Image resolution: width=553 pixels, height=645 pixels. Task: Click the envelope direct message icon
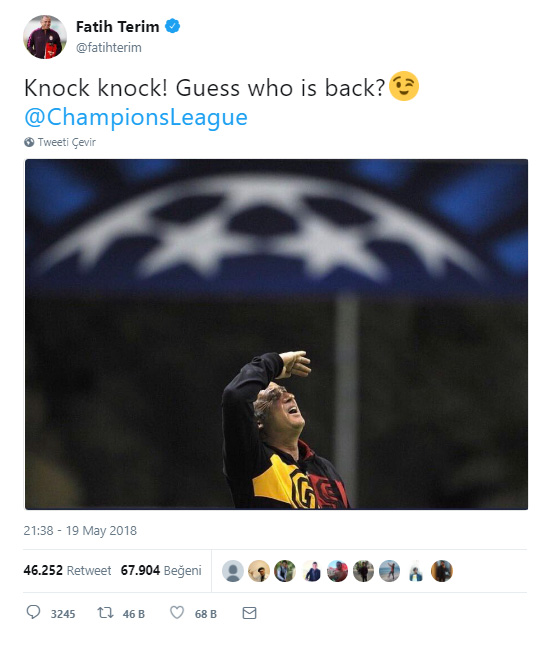249,613
